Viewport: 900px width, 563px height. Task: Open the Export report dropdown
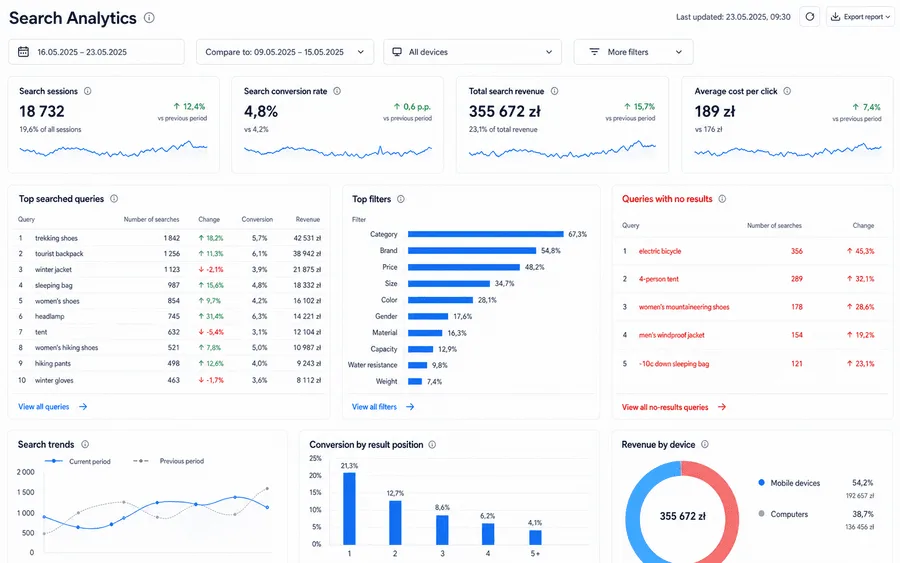(860, 17)
